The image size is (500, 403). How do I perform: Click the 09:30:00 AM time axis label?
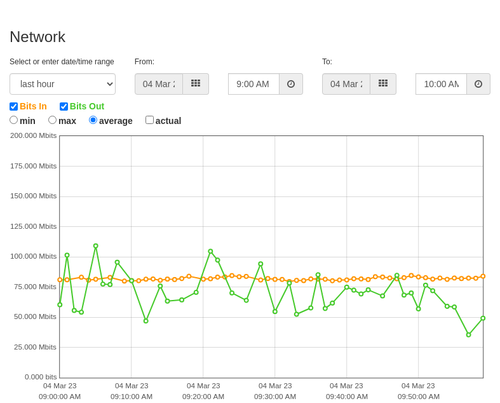tap(275, 397)
